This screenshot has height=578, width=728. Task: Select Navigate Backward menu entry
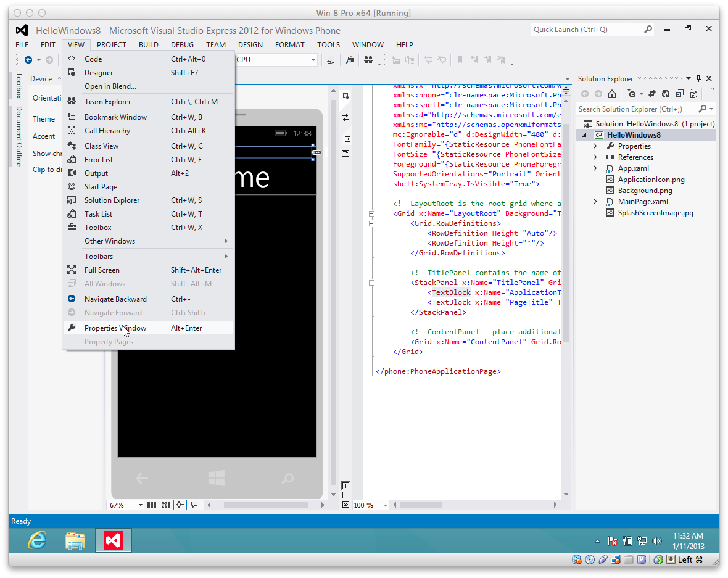(x=148, y=299)
